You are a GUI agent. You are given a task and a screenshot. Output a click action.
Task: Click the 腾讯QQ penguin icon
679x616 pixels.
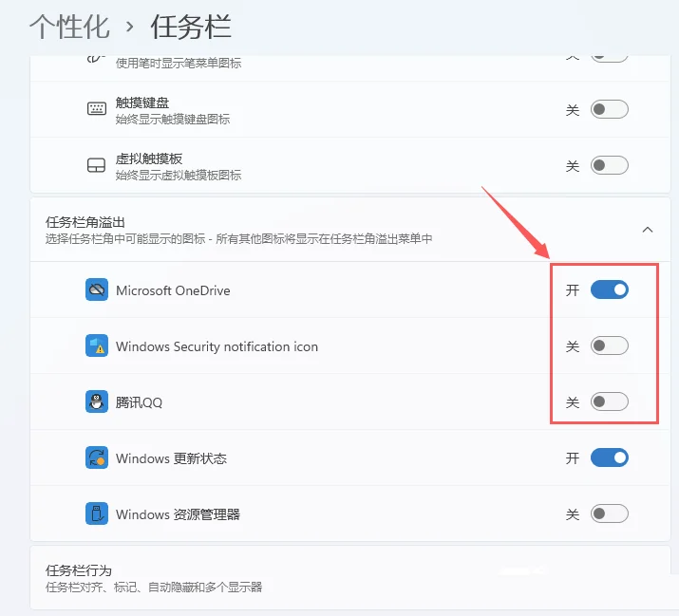(x=96, y=402)
